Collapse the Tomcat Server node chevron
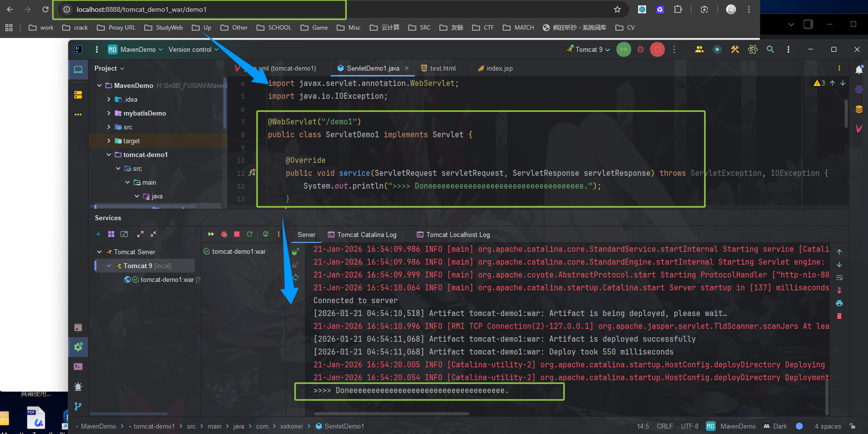 pos(99,252)
